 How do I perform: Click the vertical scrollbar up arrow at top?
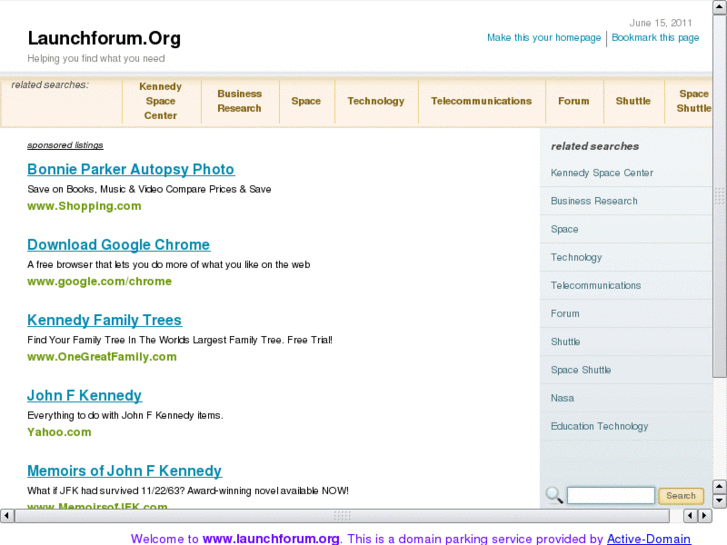[x=720, y=8]
